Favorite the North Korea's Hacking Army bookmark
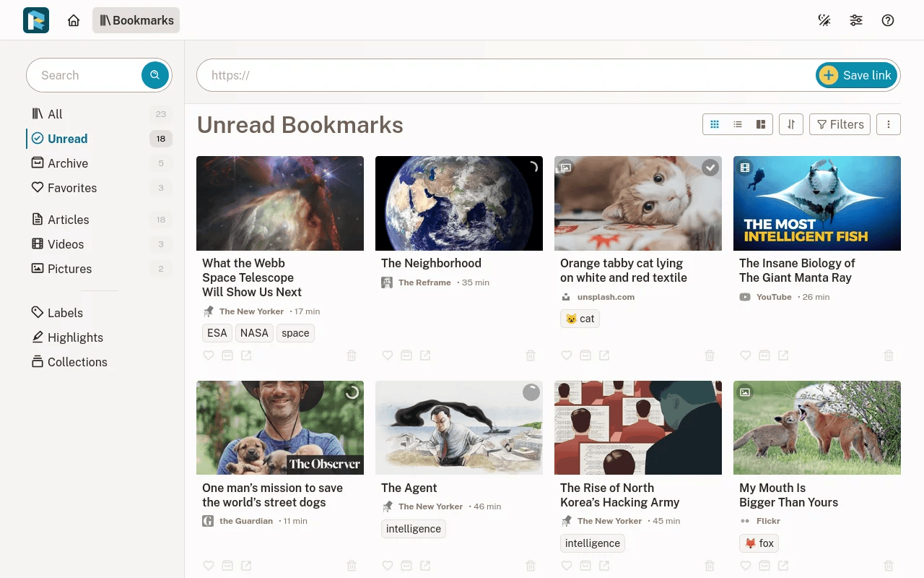 [567, 566]
